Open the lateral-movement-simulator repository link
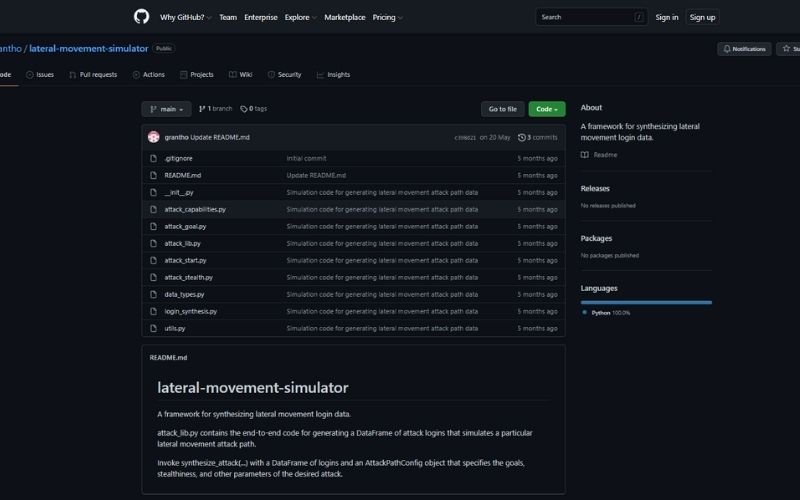The height and width of the screenshot is (500, 800). pos(89,48)
